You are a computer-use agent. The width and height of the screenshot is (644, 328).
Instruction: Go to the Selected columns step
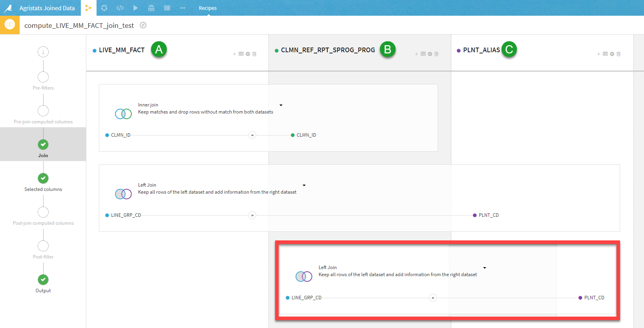coord(43,182)
